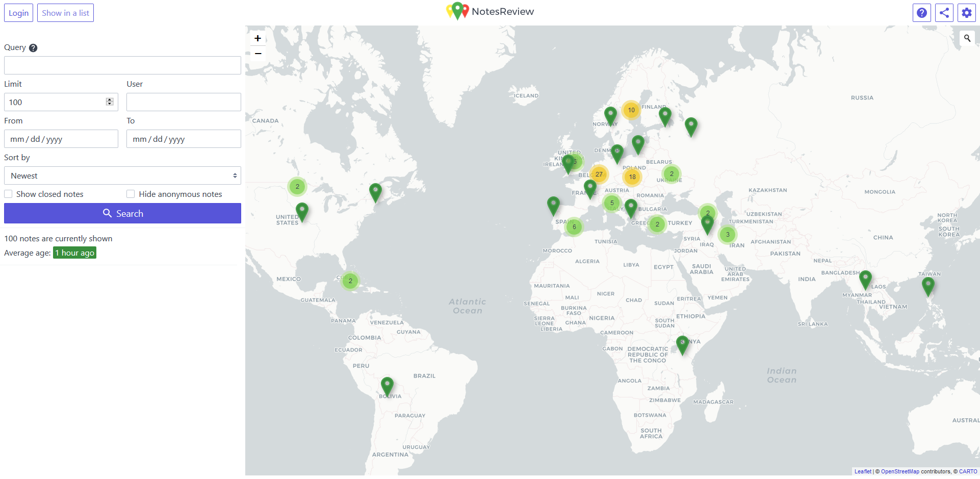Open cluster of 5 notes in Italy
This screenshot has width=980, height=479.
point(612,203)
